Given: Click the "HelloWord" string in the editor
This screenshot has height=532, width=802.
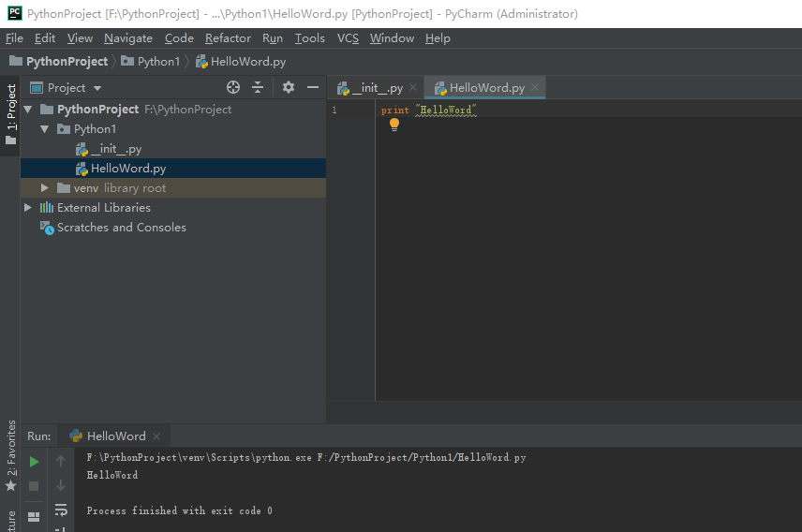Looking at the screenshot, I should coord(446,110).
